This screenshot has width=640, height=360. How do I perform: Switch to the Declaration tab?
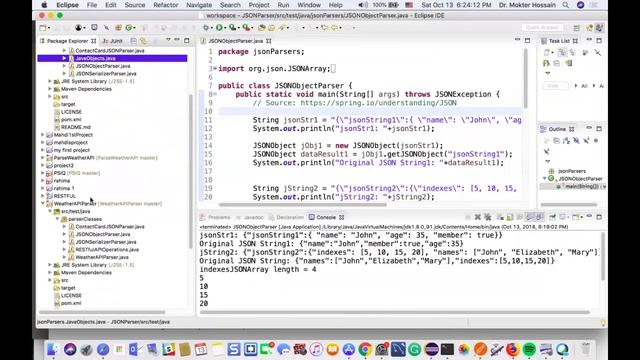pos(287,217)
